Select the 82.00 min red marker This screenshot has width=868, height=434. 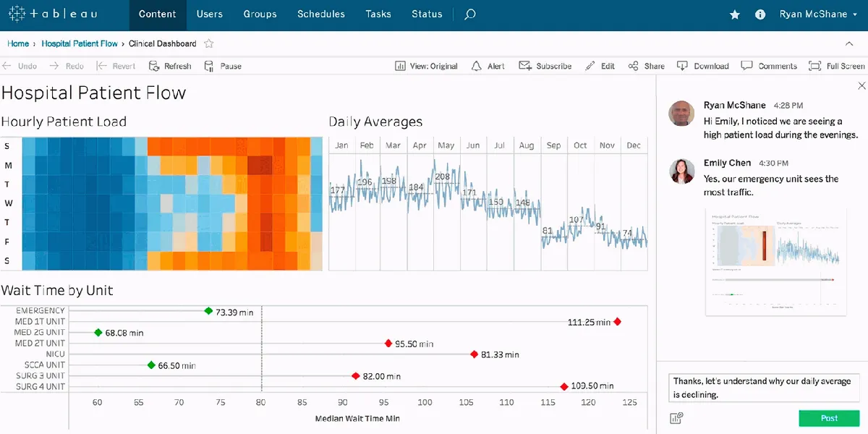356,376
